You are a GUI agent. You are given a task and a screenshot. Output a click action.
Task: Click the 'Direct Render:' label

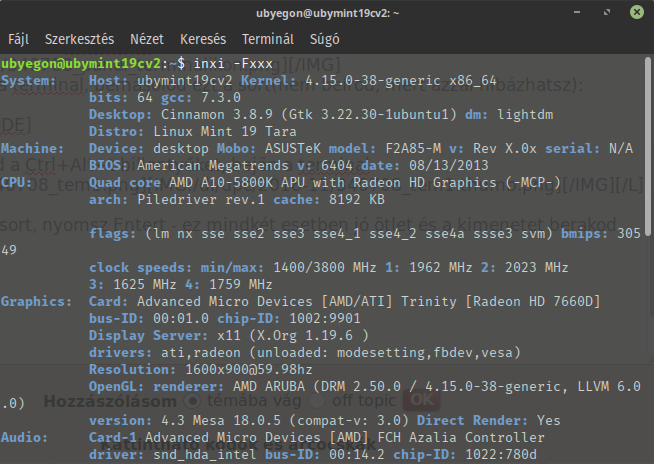pyautogui.click(x=473, y=421)
